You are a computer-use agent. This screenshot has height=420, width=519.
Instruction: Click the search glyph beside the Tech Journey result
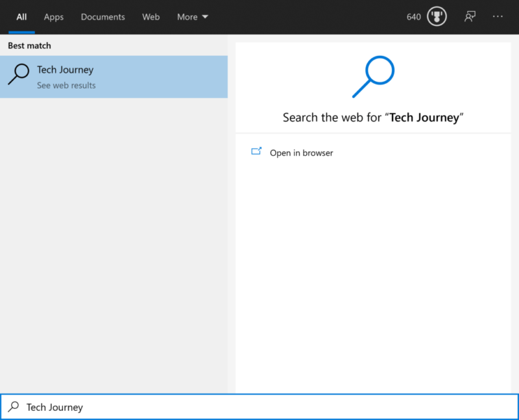point(18,75)
